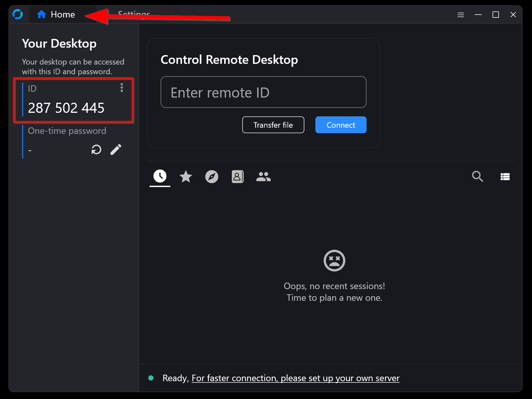Open the discovered compass tab

click(212, 177)
